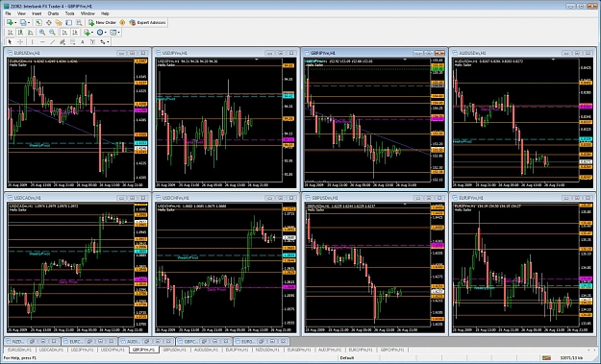601x364 pixels.
Task: Expand the Arrows tool dropdown arrow
Action: tap(108, 42)
